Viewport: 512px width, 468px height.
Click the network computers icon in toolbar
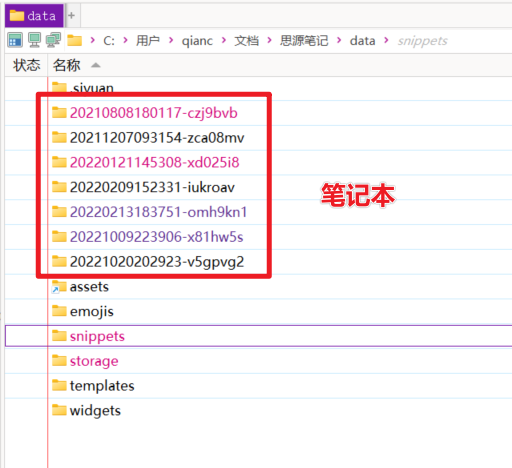point(53,40)
